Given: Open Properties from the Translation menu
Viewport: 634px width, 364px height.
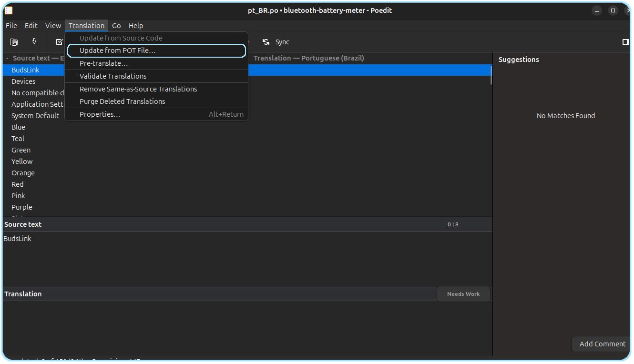Looking at the screenshot, I should (100, 114).
